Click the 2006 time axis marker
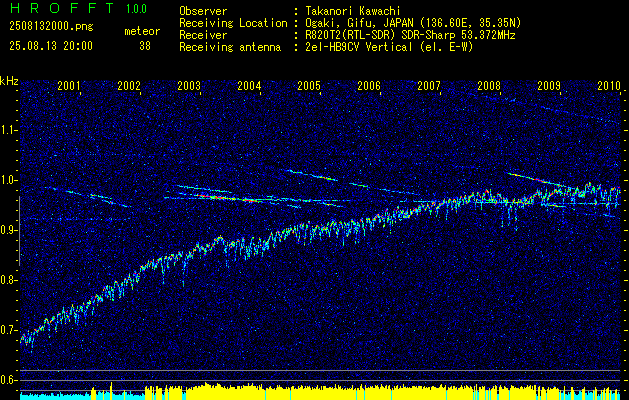The width and height of the screenshot is (629, 400). point(369,85)
